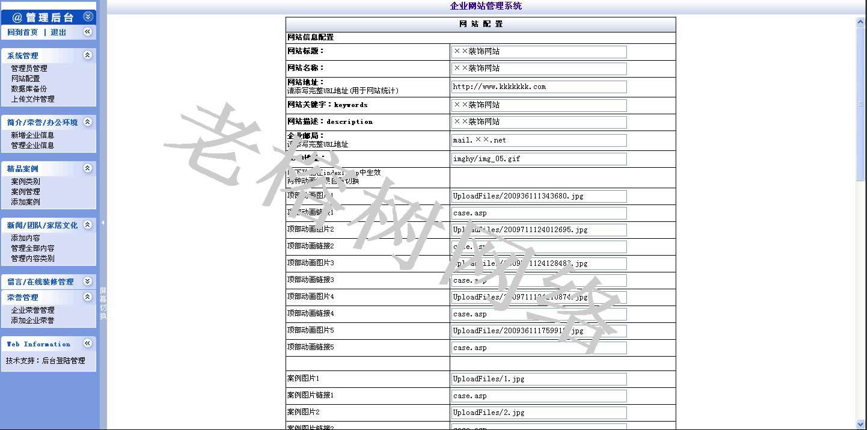Collapse the 精品案例 section
This screenshot has width=868, height=430.
click(x=88, y=168)
